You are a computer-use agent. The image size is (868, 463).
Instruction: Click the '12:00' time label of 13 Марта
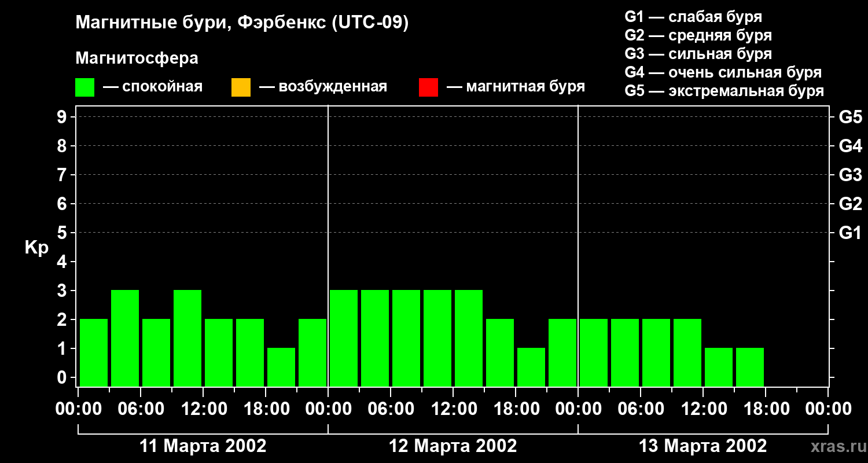tap(703, 409)
